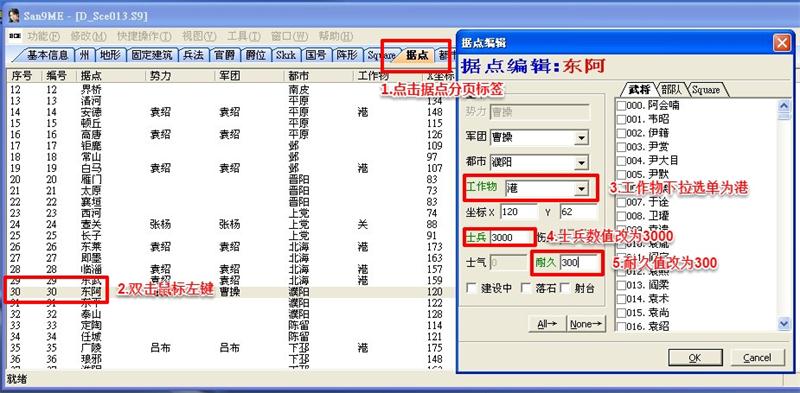Check the 001. 韦昭 officer checkbox
Image resolution: width=800 pixels, height=393 pixels.
[621, 119]
